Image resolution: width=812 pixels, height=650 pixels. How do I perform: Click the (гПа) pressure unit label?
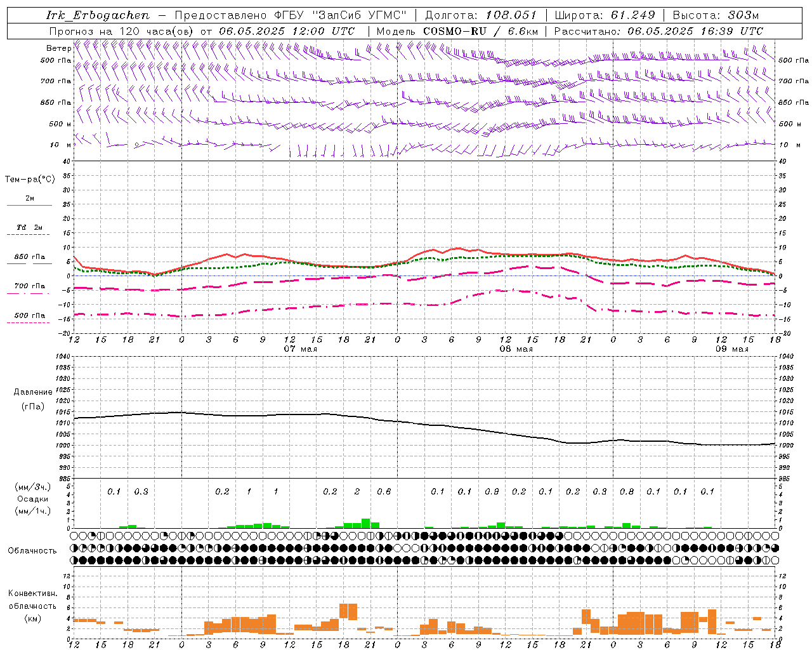32,407
